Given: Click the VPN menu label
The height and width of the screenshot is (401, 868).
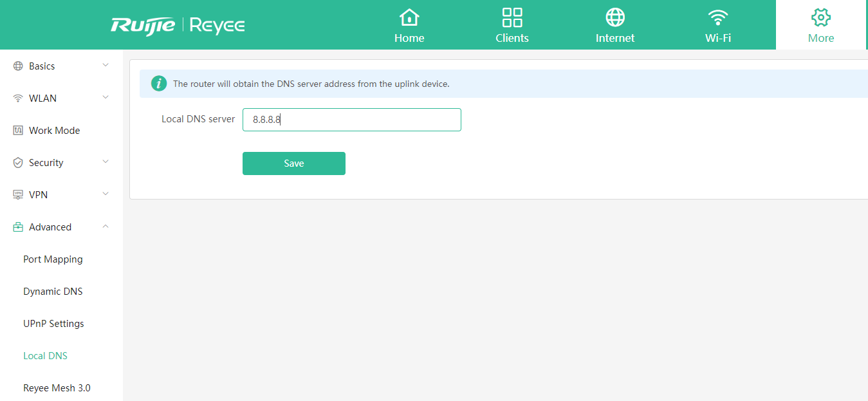Looking at the screenshot, I should point(38,195).
